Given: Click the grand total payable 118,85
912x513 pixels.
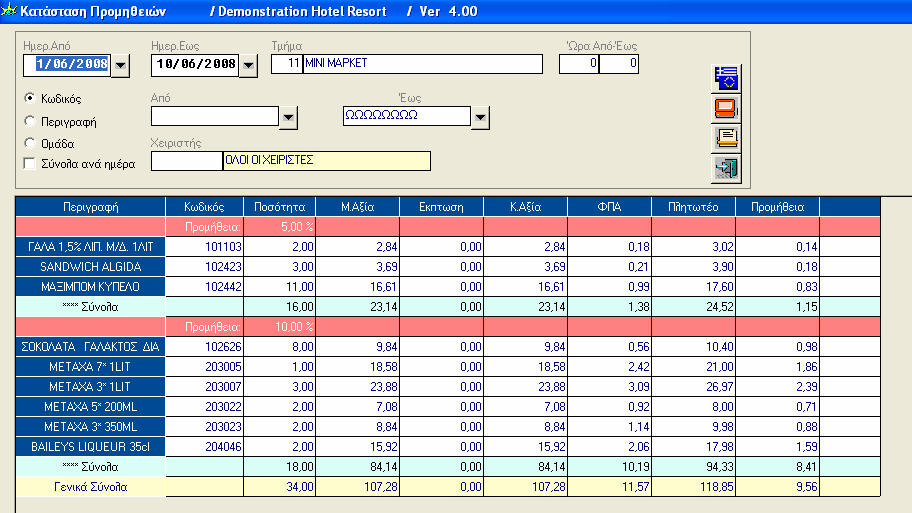Looking at the screenshot, I should pos(693,487).
